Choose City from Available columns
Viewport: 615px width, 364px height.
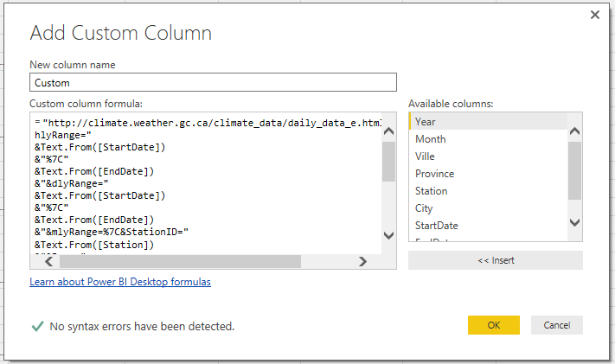424,208
